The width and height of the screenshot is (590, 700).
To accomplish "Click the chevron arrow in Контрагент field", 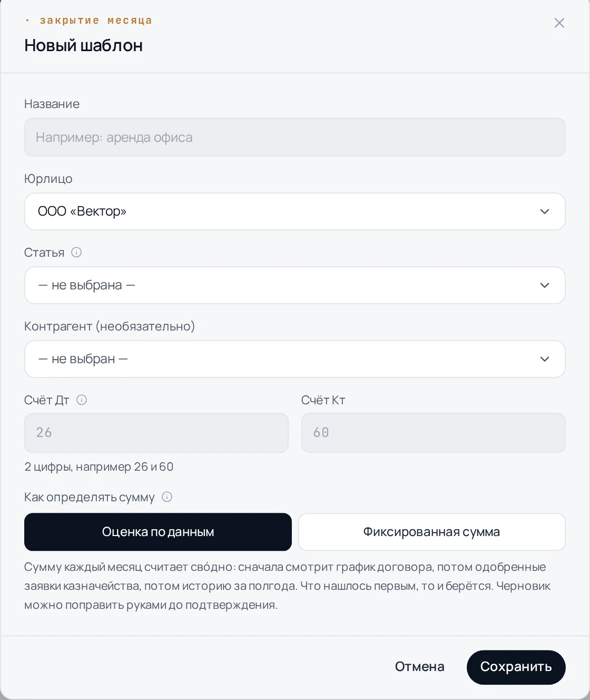I will tap(545, 359).
